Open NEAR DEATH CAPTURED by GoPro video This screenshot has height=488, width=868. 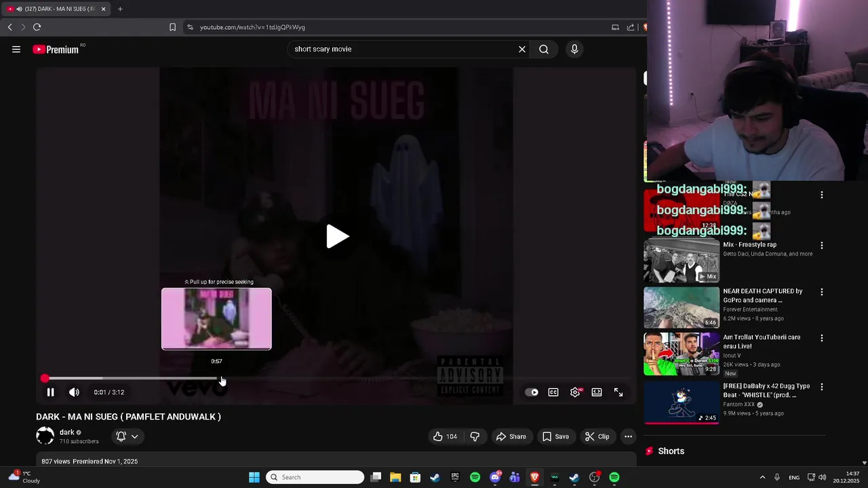click(762, 296)
